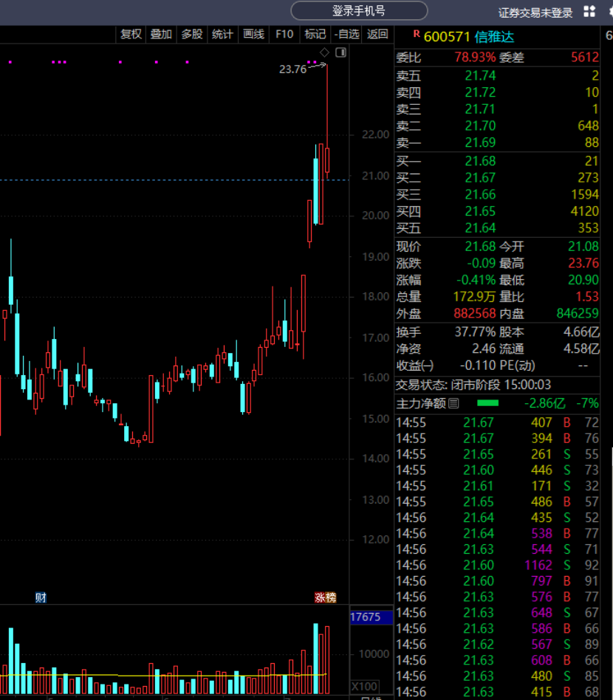Screen dimensions: 613x700
Task: Select the 买二 21.67 bid price
Action: click(x=480, y=178)
